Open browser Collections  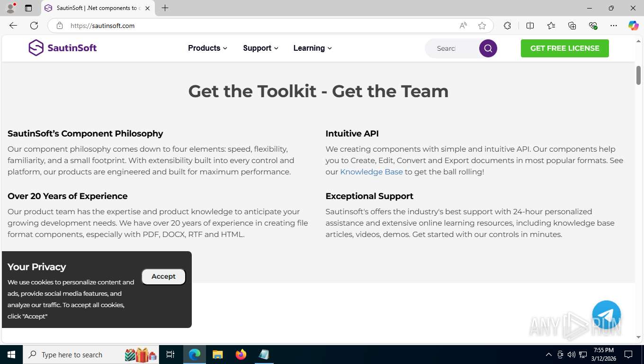pyautogui.click(x=572, y=26)
